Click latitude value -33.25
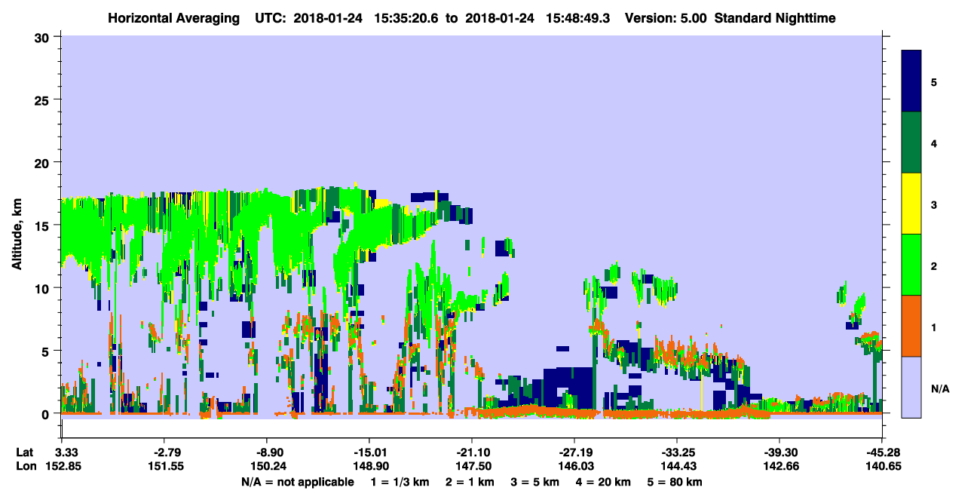The height and width of the screenshot is (503, 980). pos(677,452)
